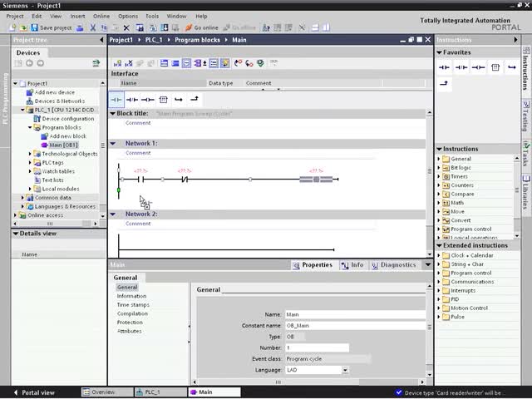Click the split editor horizontally icon
532x399 pixels.
click(x=315, y=27)
